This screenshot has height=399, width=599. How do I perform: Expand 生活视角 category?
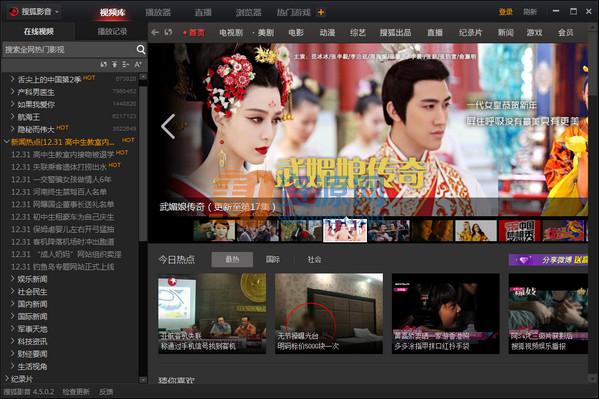pyautogui.click(x=13, y=366)
